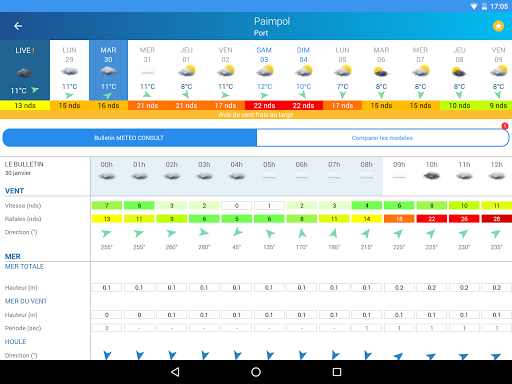Select the LUN 29 forecast day
Viewport: 512px width, 384px height.
(69, 70)
